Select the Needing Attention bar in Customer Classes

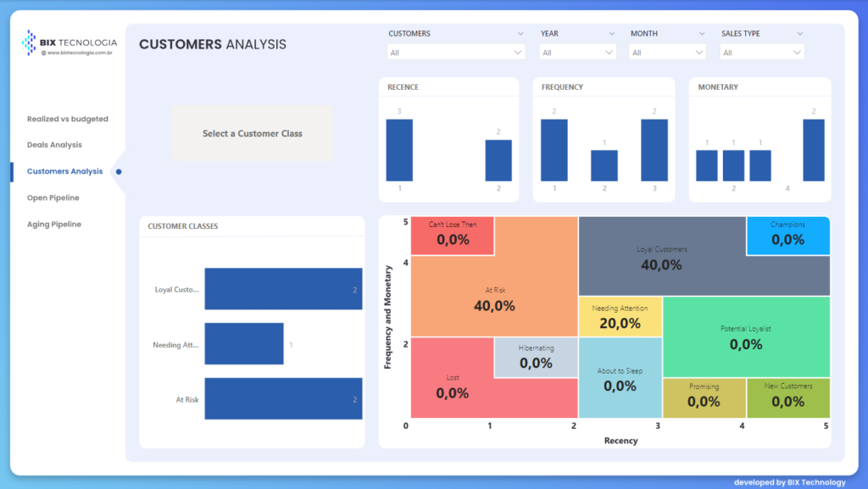coord(243,344)
